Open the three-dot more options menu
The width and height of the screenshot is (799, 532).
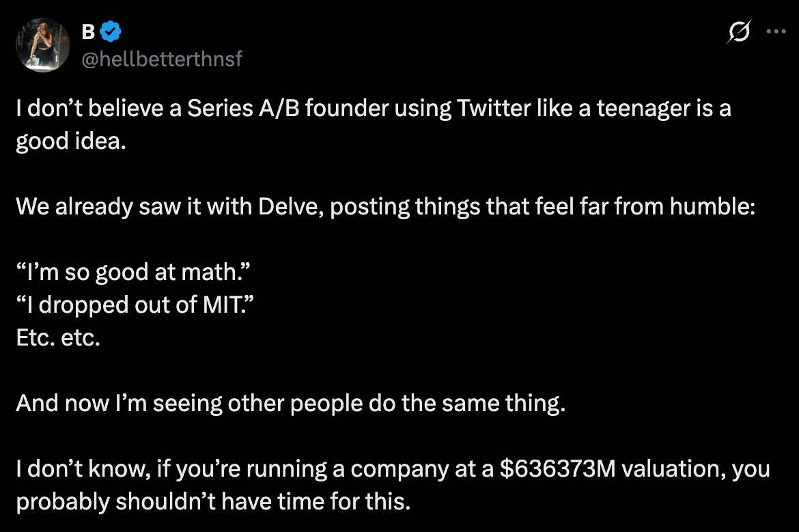tap(776, 31)
